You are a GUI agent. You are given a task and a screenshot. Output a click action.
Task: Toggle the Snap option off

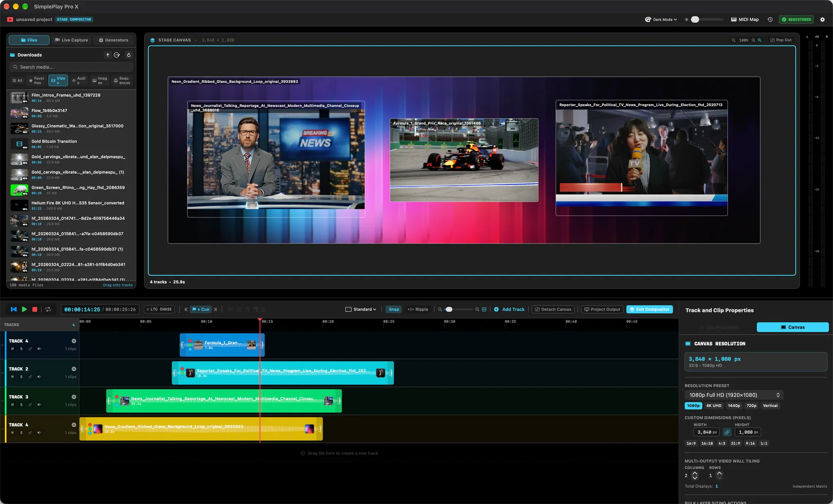[394, 309]
